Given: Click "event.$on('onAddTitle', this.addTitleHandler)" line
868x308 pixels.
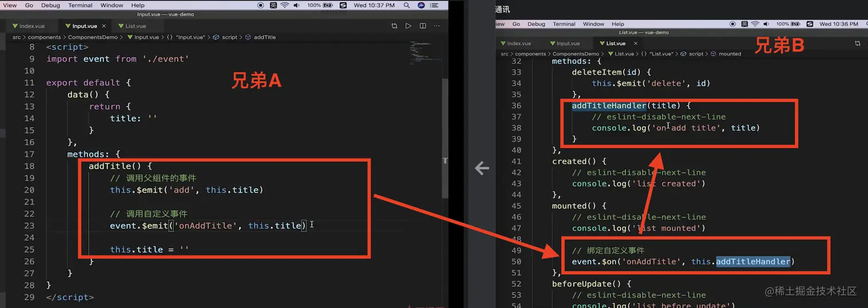Looking at the screenshot, I should click(683, 261).
